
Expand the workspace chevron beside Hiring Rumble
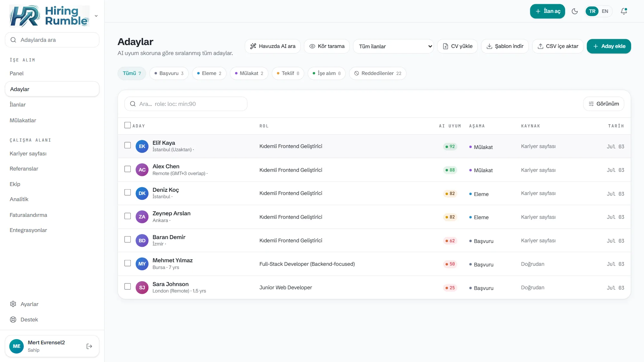[96, 16]
